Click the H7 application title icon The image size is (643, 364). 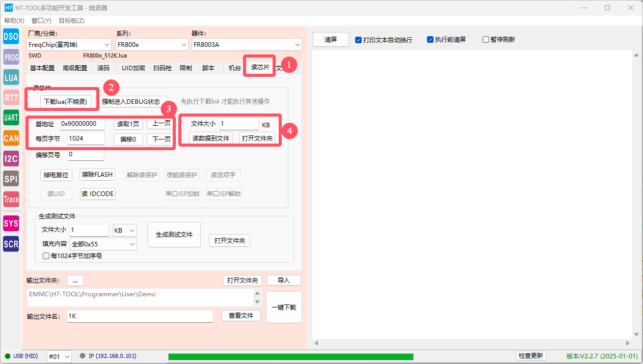pyautogui.click(x=9, y=8)
